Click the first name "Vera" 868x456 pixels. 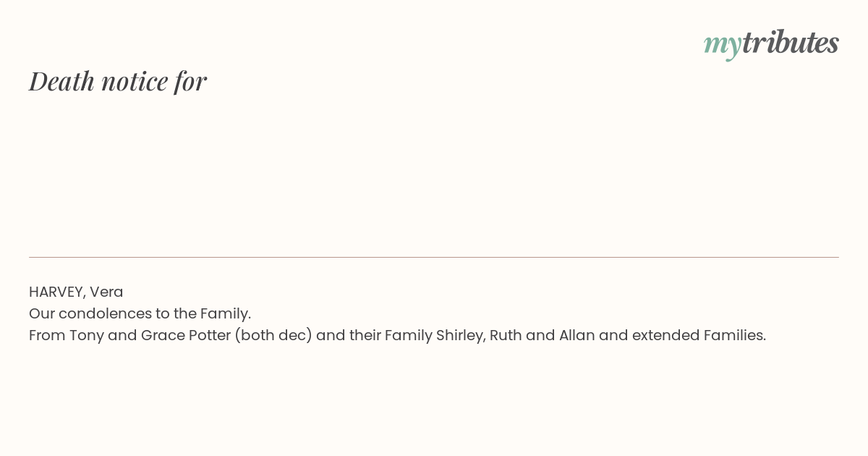coord(106,292)
